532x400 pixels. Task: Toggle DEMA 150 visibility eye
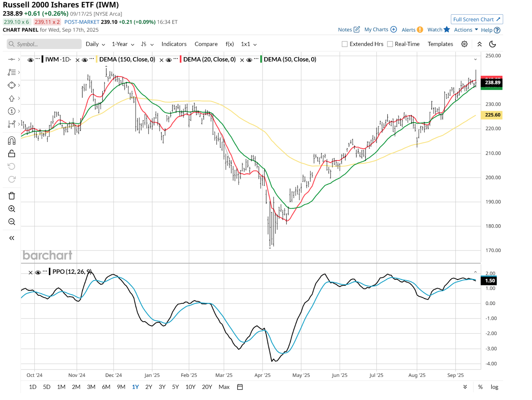(84, 60)
